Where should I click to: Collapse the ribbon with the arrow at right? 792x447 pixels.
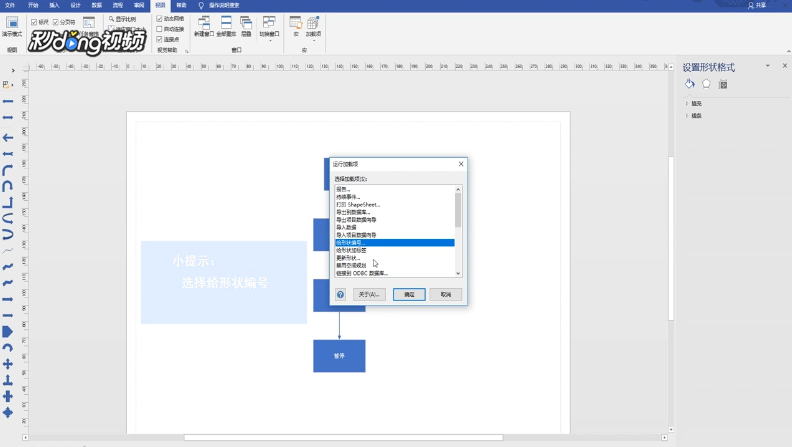tap(788, 51)
